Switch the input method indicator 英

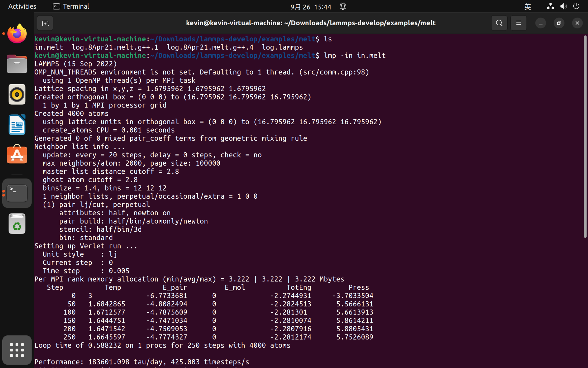coord(527,6)
